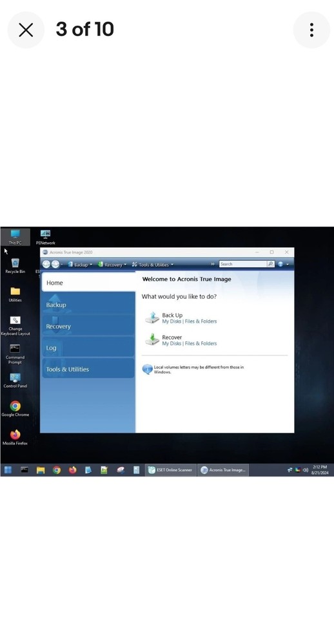Switch to the Log sidebar tab
334x644 pixels.
pos(88,348)
